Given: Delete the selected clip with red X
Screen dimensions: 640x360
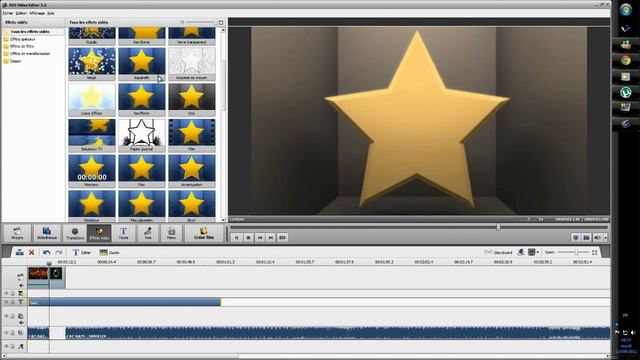Looking at the screenshot, I should click(31, 253).
